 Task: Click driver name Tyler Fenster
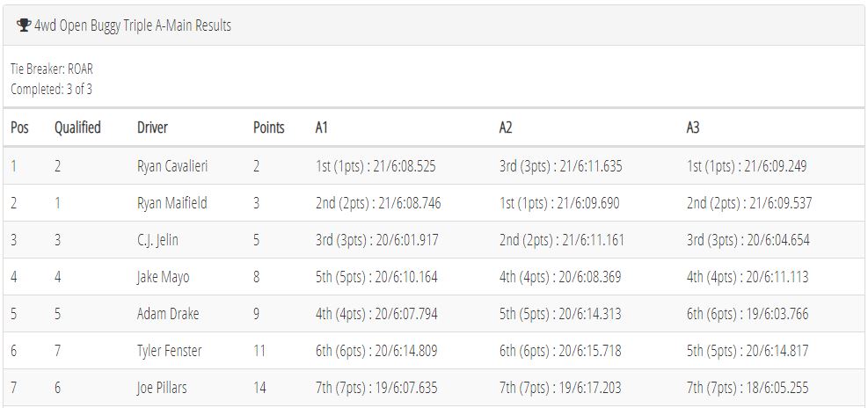(x=170, y=351)
